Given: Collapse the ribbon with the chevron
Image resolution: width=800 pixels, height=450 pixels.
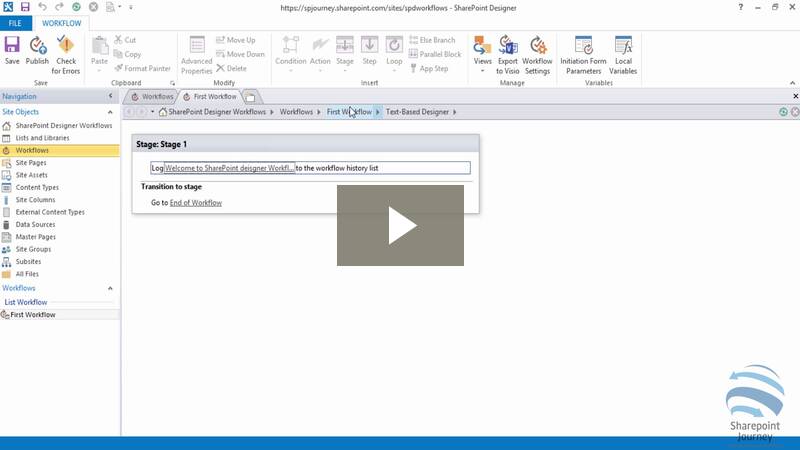Looking at the screenshot, I should [792, 83].
